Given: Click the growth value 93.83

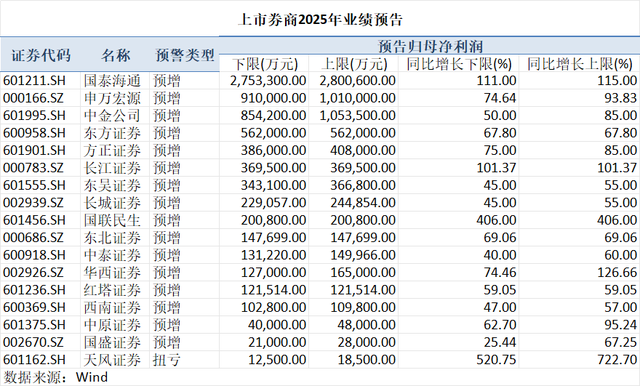Looking at the screenshot, I should click(620, 98).
